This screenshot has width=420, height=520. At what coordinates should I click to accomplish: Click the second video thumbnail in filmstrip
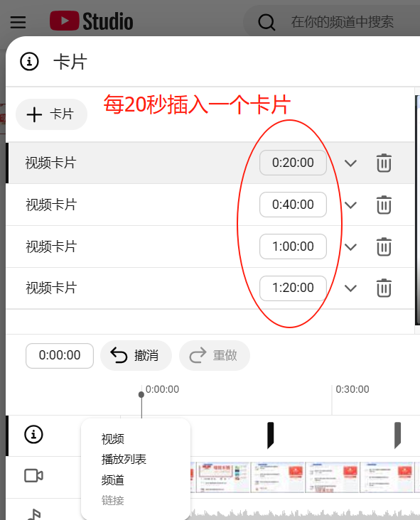pos(277,477)
